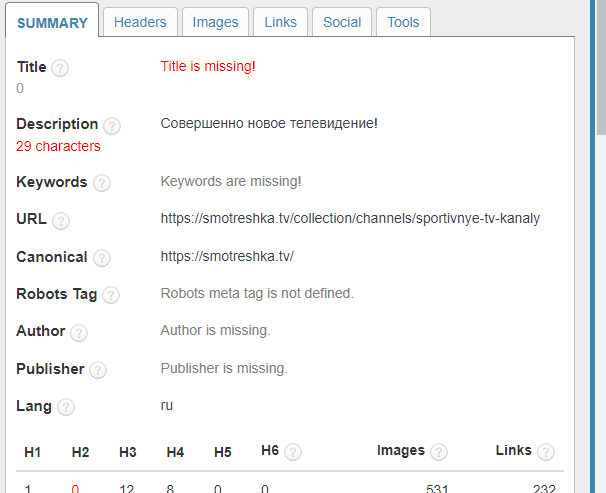Switch to the Headers tab
This screenshot has height=493, width=606.
pos(140,22)
